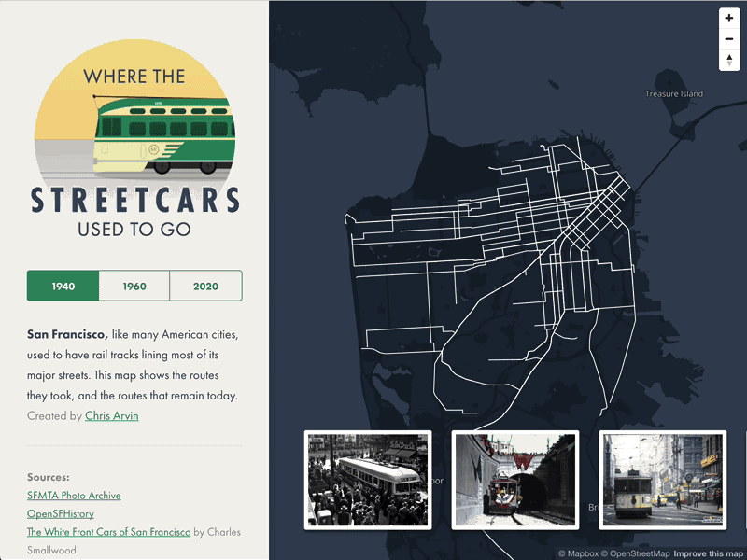Click the Improve this map link
This screenshot has width=747, height=560.
(x=705, y=551)
